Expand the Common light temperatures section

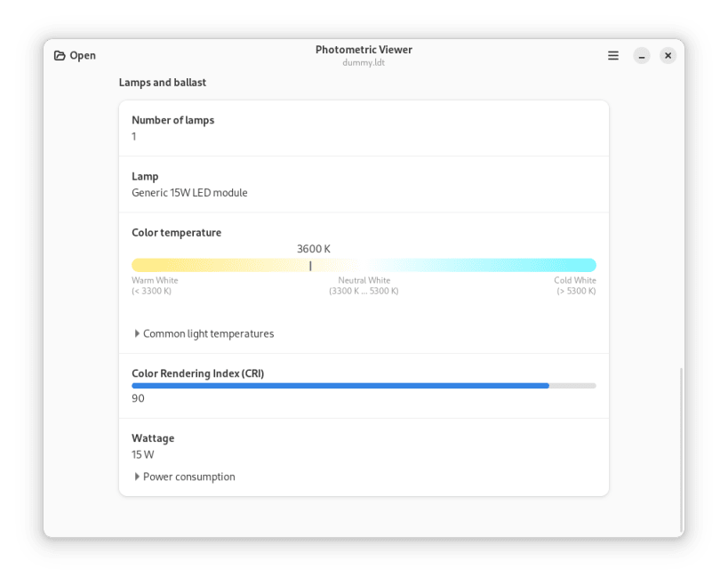click(x=207, y=333)
